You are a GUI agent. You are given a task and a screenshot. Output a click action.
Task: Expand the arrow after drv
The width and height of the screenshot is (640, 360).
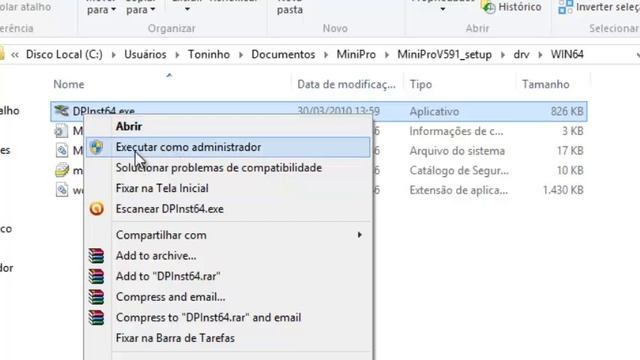540,55
